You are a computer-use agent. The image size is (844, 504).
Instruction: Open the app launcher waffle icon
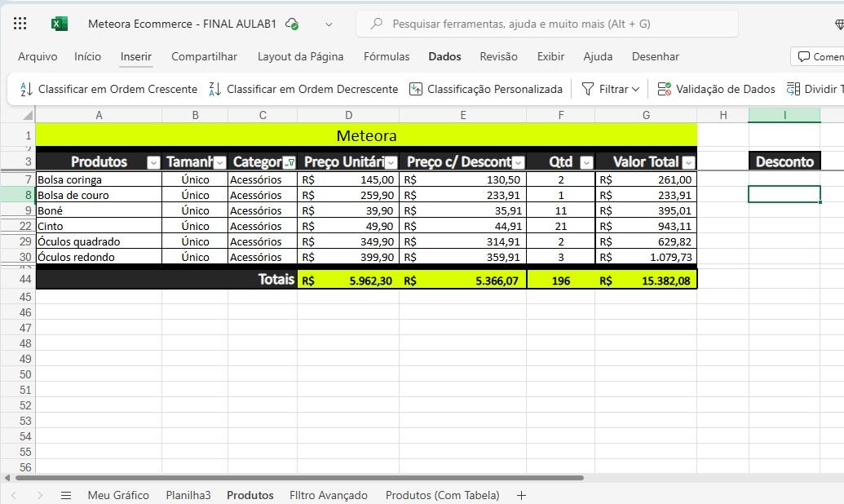[x=20, y=23]
